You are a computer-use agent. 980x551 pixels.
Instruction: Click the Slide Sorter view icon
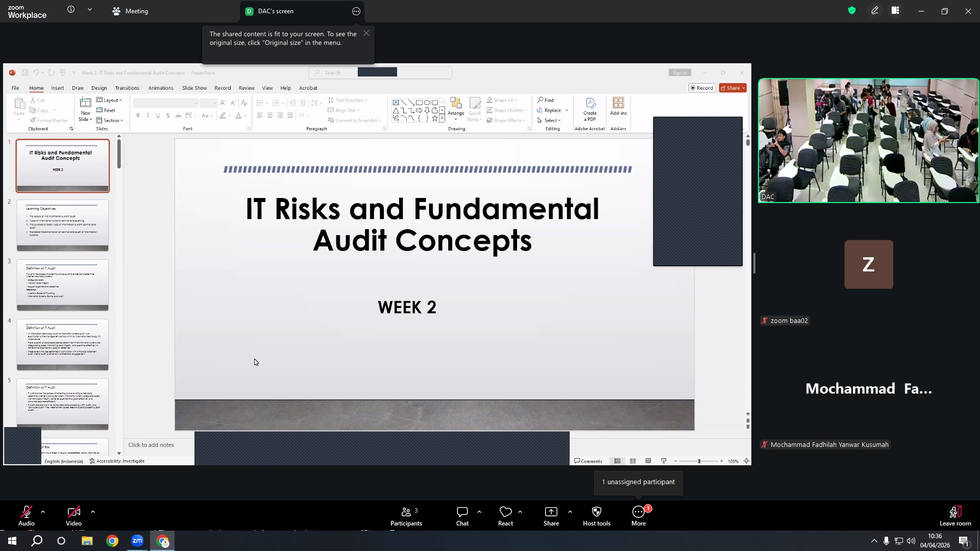click(633, 461)
